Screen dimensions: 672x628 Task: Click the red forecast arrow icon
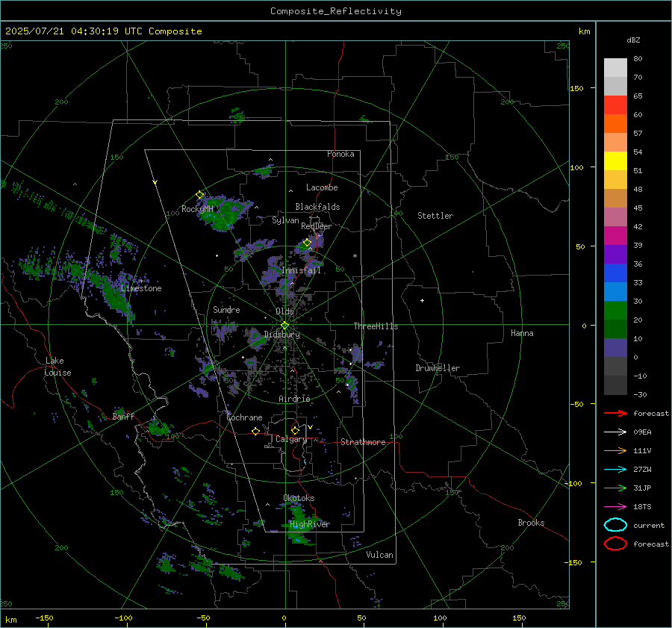(x=615, y=413)
